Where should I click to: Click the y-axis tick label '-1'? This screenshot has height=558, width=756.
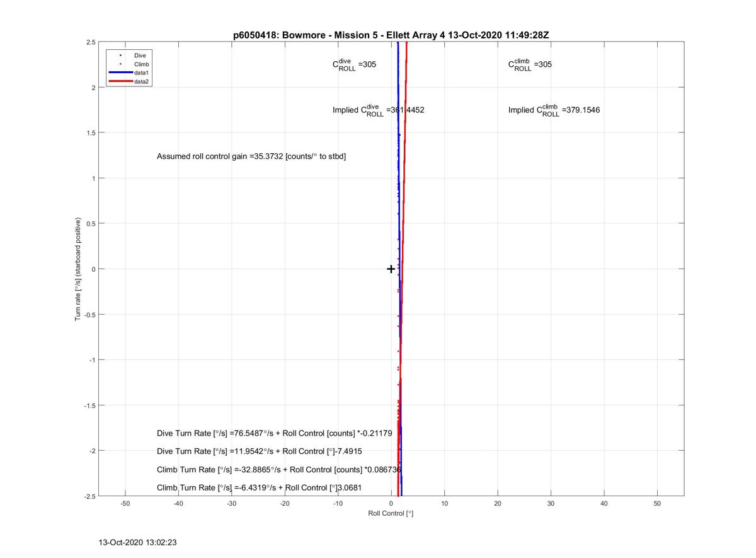[x=92, y=360]
